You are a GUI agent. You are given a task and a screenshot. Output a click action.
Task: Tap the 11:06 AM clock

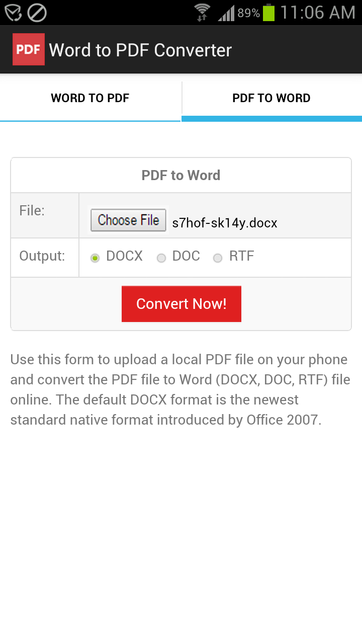point(317,13)
